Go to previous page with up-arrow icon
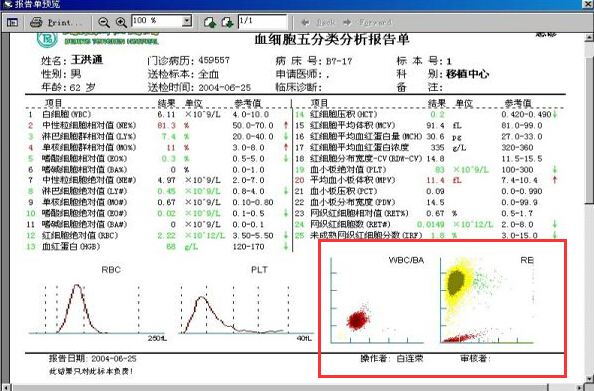The width and height of the screenshot is (594, 391). point(210,22)
